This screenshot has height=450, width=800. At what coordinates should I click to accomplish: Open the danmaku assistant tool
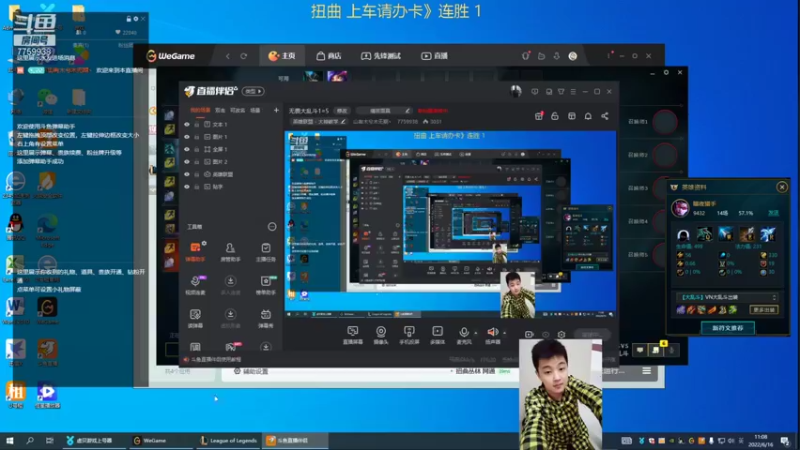click(x=195, y=252)
